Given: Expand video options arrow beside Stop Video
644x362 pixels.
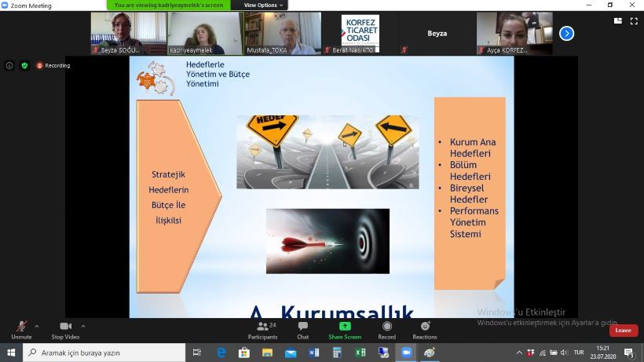Looking at the screenshot, I should pos(83,327).
